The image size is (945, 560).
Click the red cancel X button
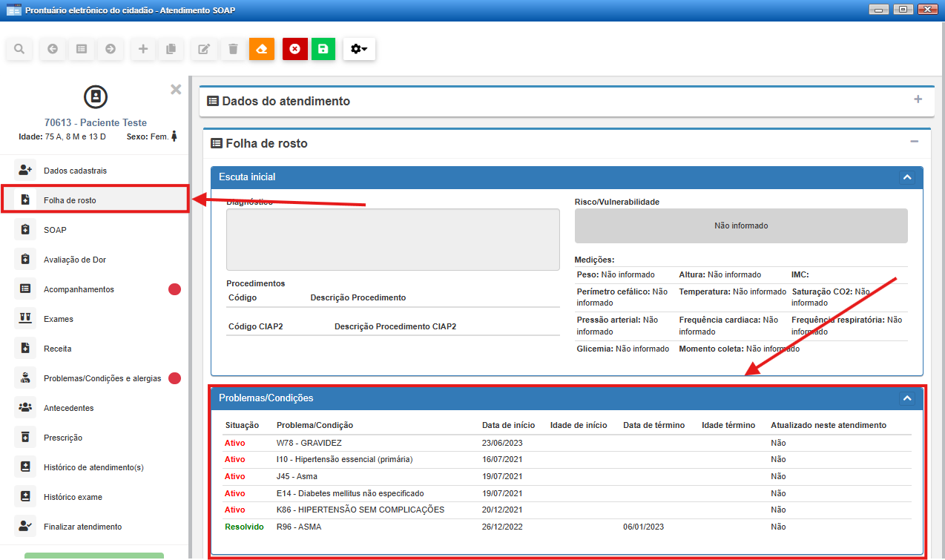294,49
